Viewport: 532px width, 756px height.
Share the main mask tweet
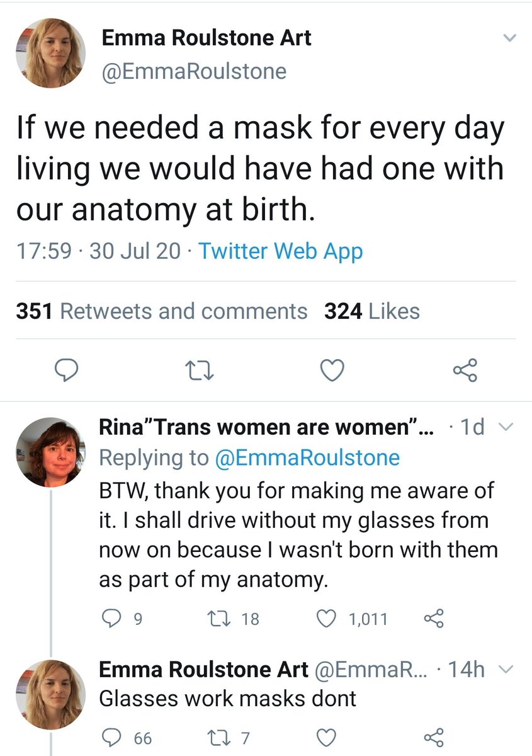(x=465, y=371)
